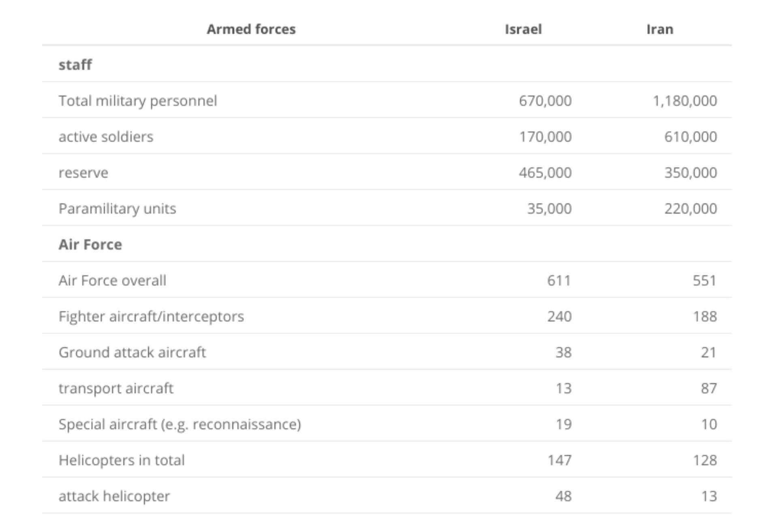This screenshot has width=778, height=532.
Task: Click the Ground attack aircraft row label
Action: click(132, 353)
